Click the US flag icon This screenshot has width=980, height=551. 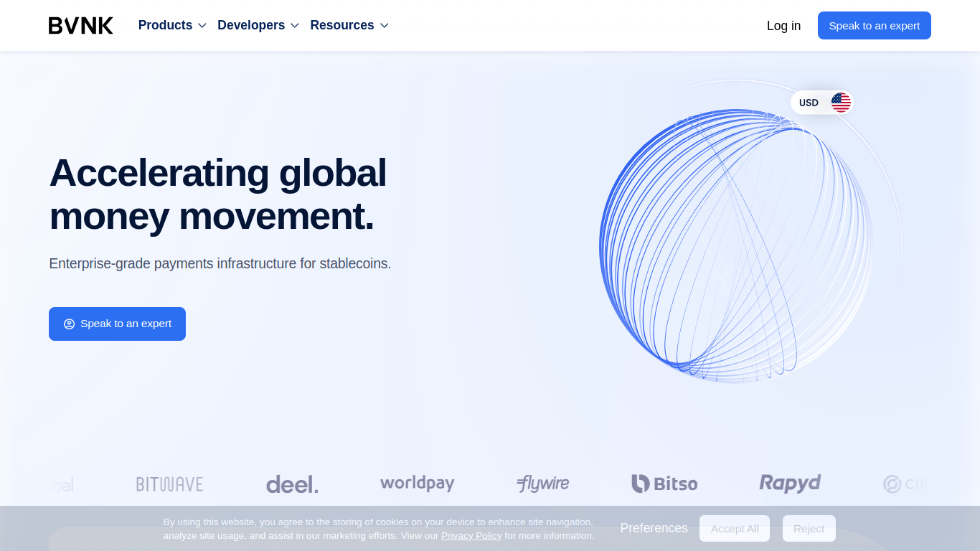[x=841, y=103]
